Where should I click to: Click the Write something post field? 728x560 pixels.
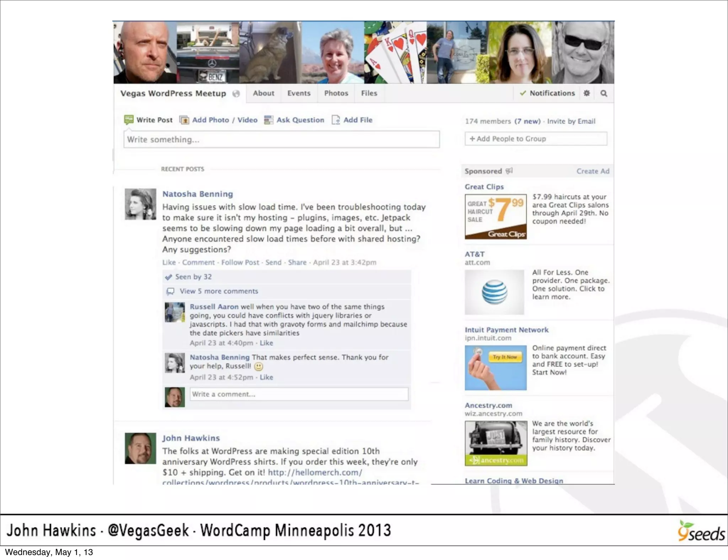coord(281,139)
